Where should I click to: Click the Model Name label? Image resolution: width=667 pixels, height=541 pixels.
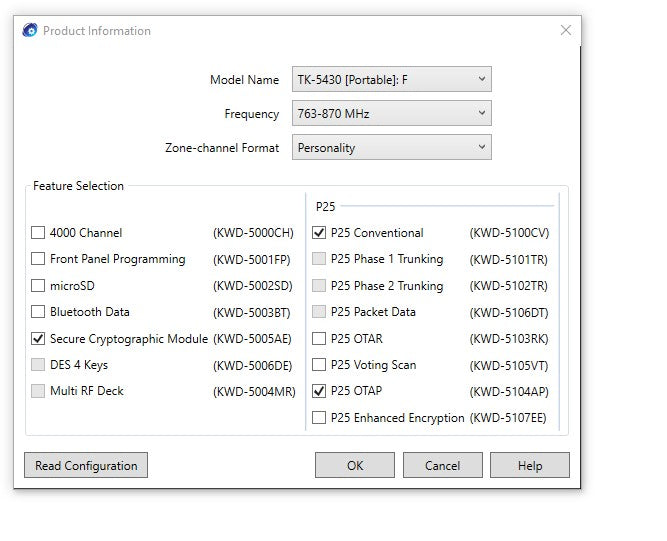tap(245, 80)
